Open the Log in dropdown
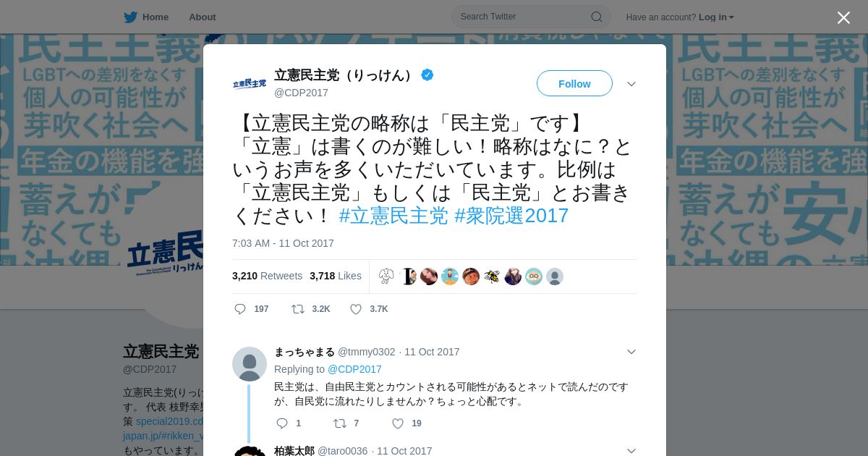This screenshot has width=868, height=456. [x=716, y=17]
